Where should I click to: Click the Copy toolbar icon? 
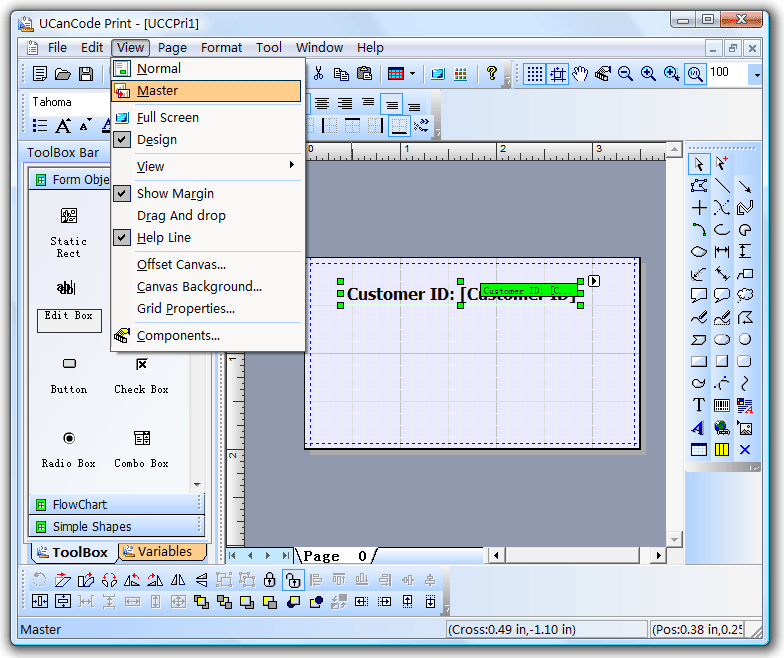(341, 74)
